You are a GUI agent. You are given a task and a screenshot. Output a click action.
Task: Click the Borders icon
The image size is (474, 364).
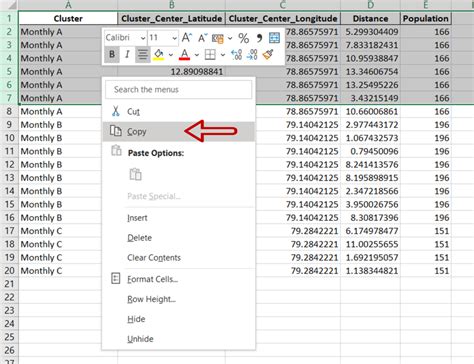point(210,55)
